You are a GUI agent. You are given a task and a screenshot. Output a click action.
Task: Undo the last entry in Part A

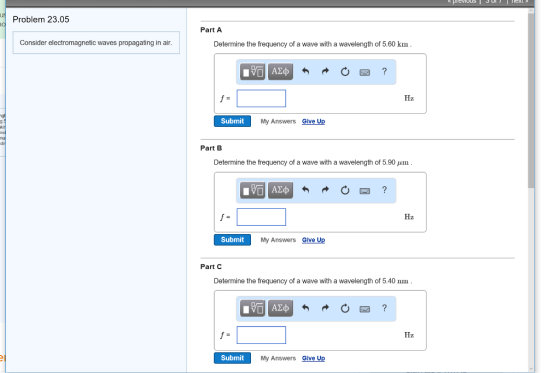[x=305, y=71]
